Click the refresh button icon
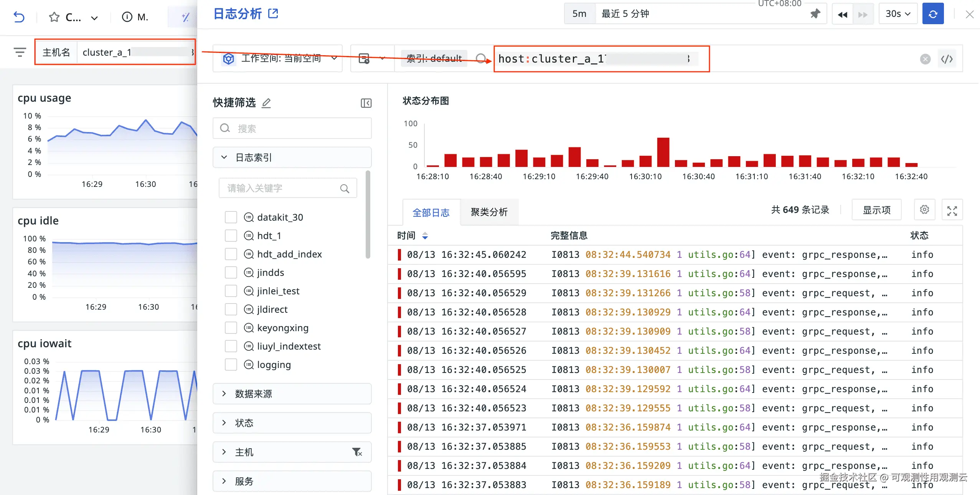 (x=933, y=14)
